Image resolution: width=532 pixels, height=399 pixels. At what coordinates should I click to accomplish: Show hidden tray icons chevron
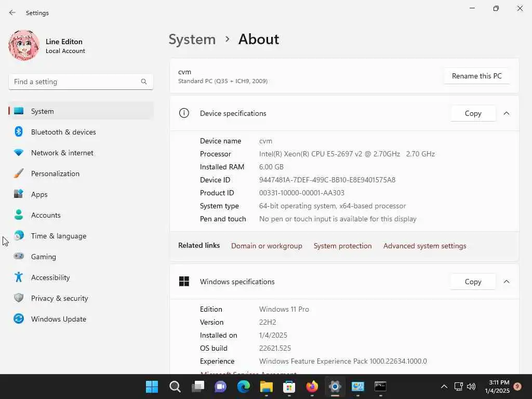[444, 387]
